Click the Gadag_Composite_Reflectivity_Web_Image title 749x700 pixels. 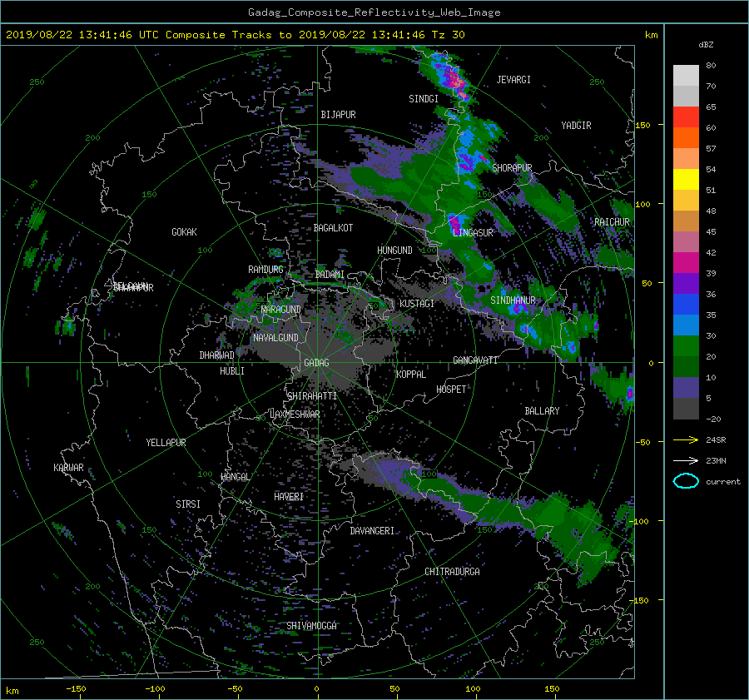tap(374, 12)
